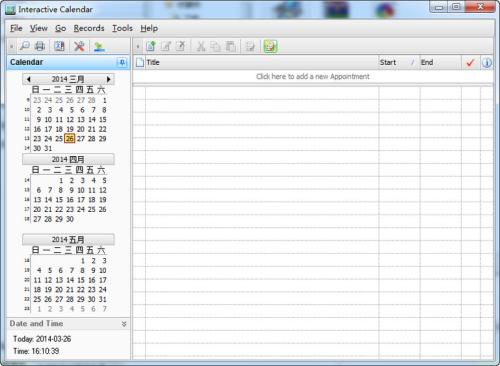Click the Date and Time panel header
The image size is (500, 366).
(x=68, y=324)
